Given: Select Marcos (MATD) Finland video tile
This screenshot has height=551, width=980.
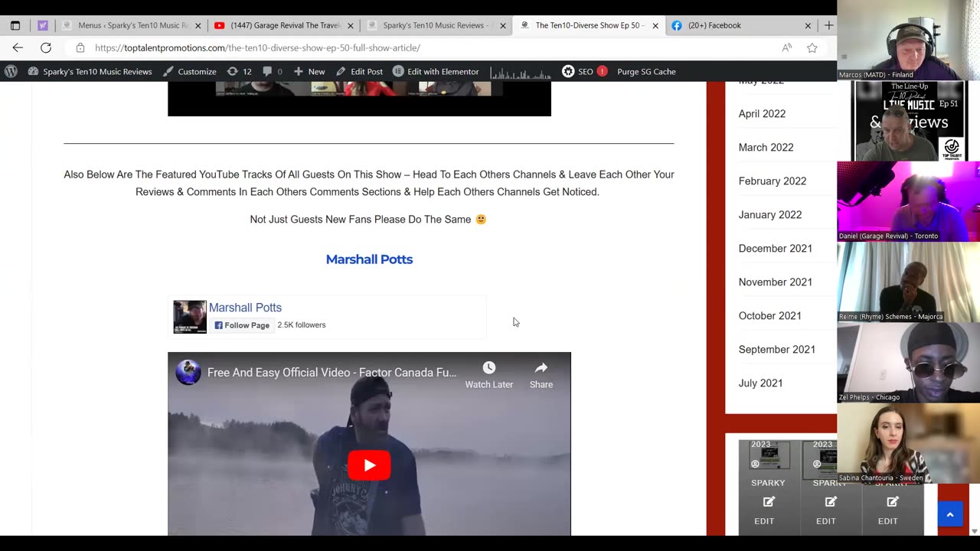Looking at the screenshot, I should tap(908, 40).
